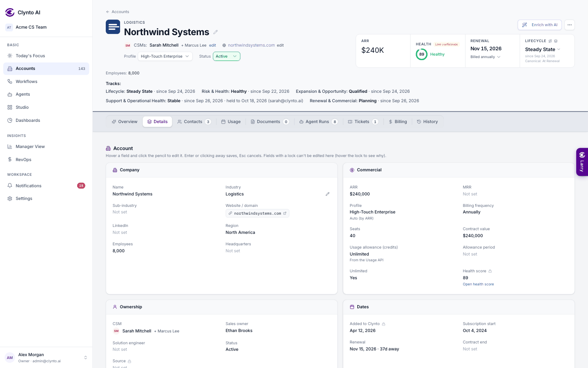Click the pencil icon on Industry field
The image size is (588, 368).
tap(327, 194)
